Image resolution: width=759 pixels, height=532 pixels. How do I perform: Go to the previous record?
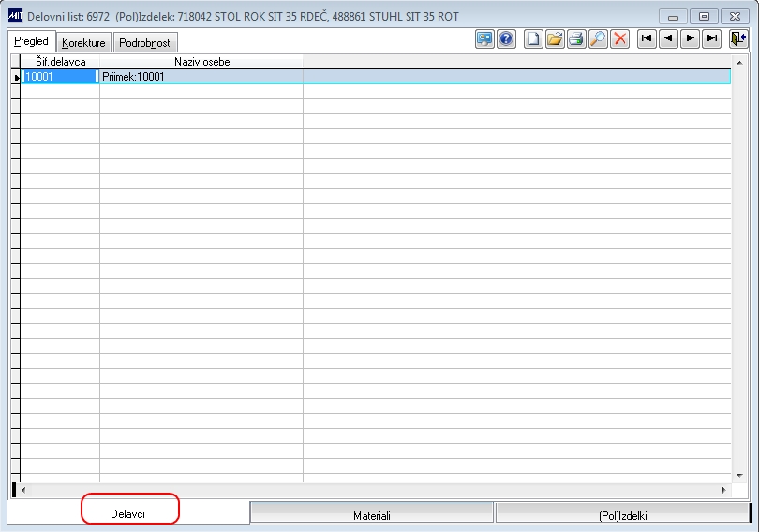[668, 39]
